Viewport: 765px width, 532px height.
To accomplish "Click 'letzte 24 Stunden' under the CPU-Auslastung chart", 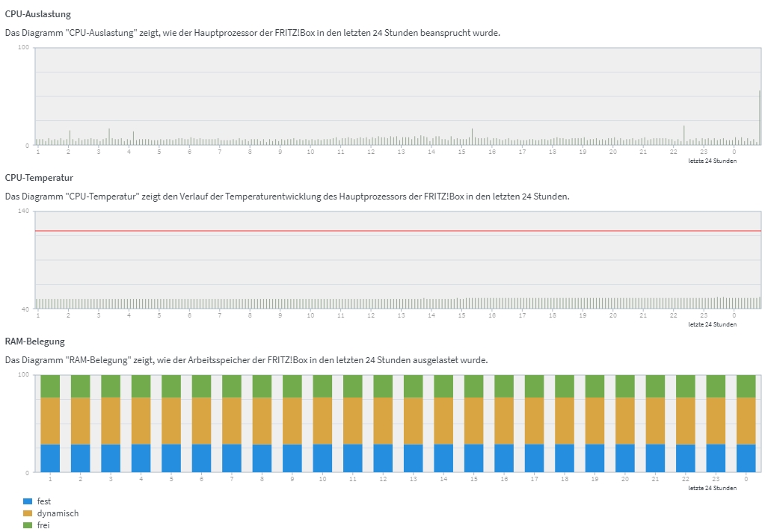I will (713, 161).
